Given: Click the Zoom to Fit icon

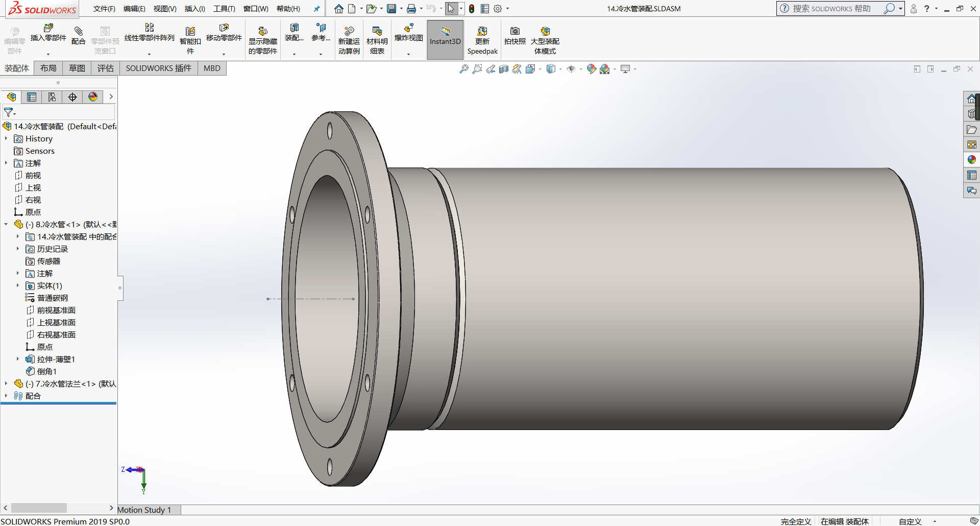Looking at the screenshot, I should point(464,69).
